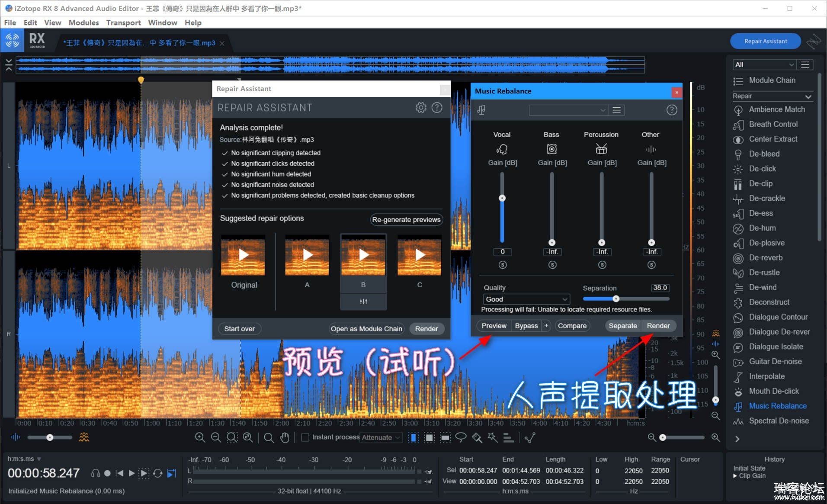This screenshot has height=504, width=827.
Task: Click the zoom out magnifier in toolbar
Action: [x=216, y=437]
